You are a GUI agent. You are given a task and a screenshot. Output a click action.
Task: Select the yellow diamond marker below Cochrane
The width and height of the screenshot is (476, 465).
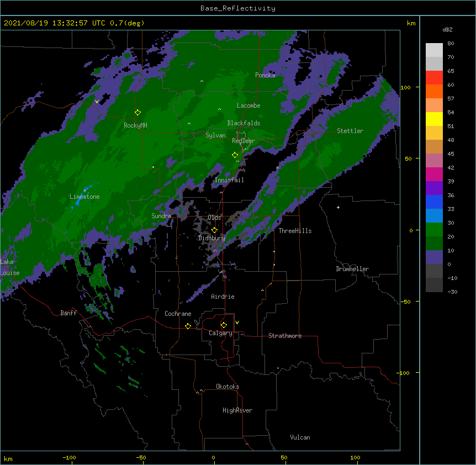tap(188, 326)
